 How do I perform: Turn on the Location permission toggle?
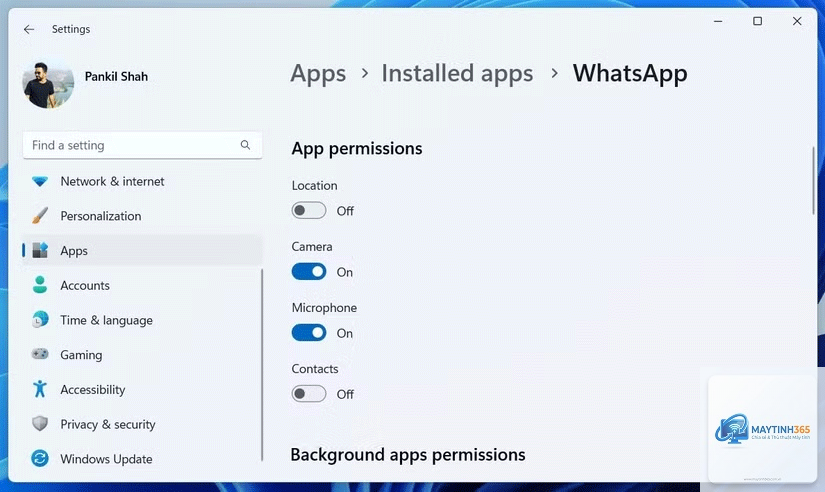[309, 210]
